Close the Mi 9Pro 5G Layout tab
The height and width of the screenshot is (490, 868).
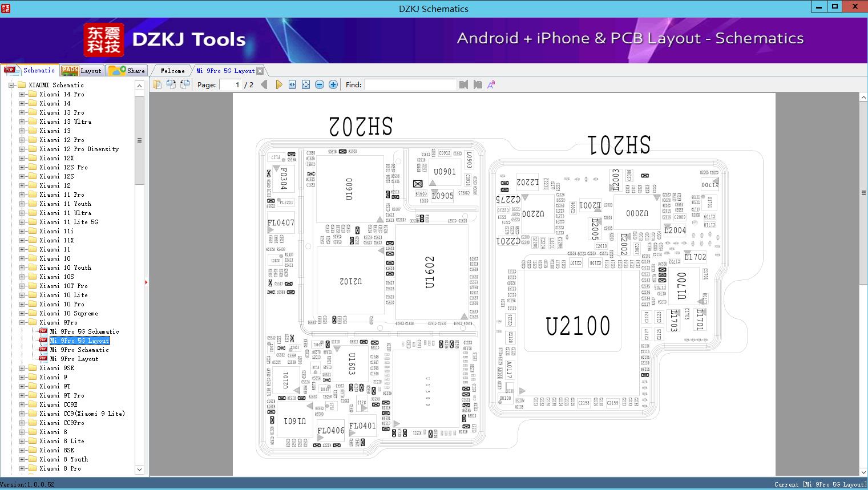[x=260, y=71]
